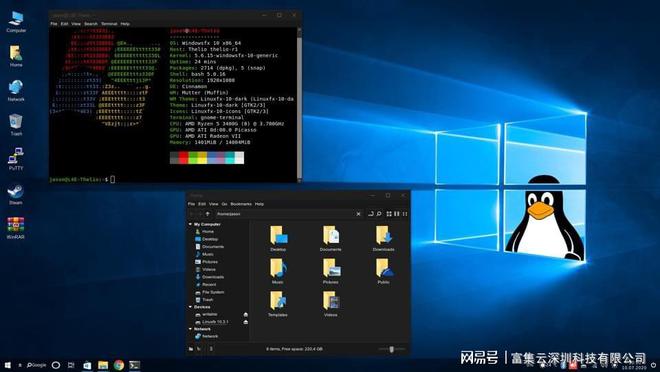660x372 pixels.
Task: Open the terminal's Terminal menu
Action: [109, 24]
